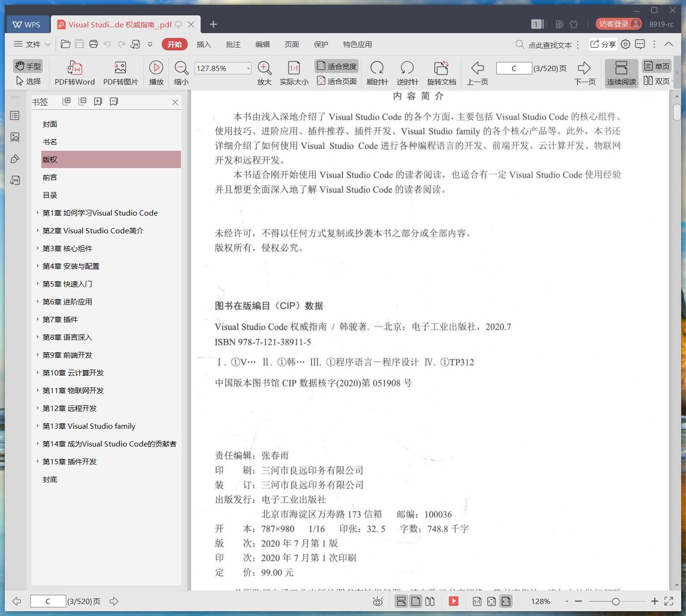Collapse all bookmarks icon in 书签 panel
The height and width of the screenshot is (616, 686).
click(82, 101)
